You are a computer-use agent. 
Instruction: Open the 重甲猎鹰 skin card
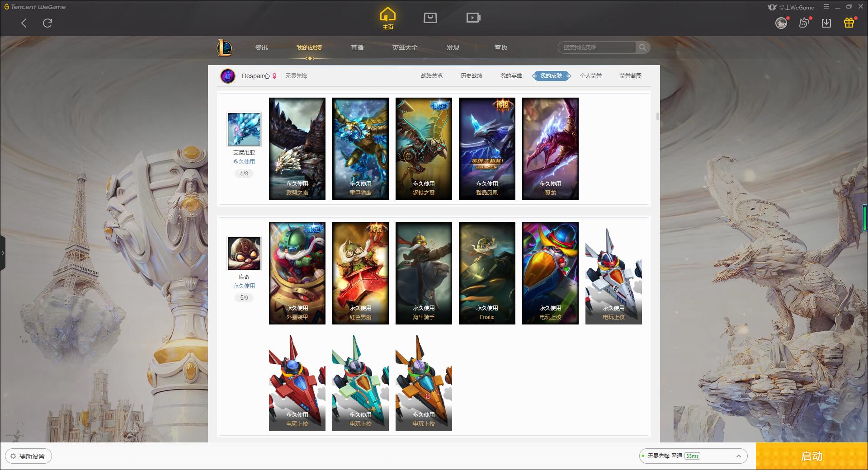point(360,149)
